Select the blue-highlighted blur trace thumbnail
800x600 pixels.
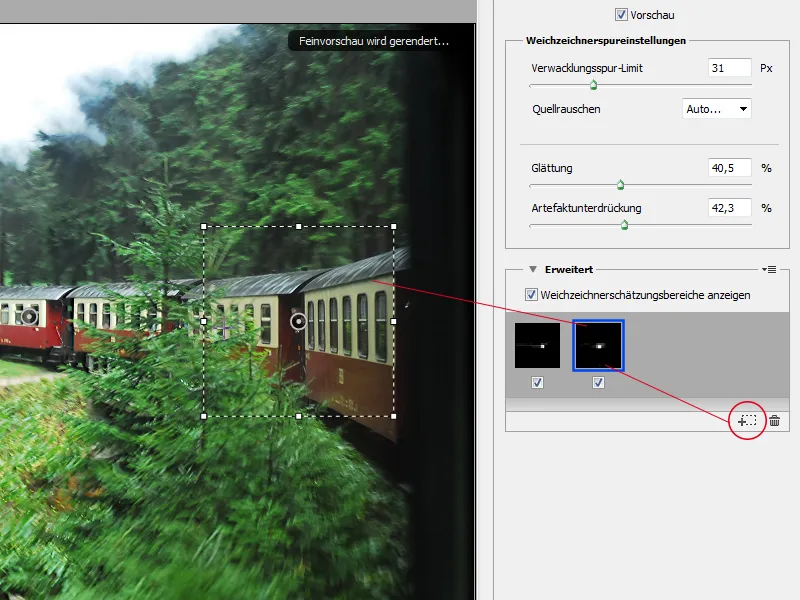pos(598,345)
